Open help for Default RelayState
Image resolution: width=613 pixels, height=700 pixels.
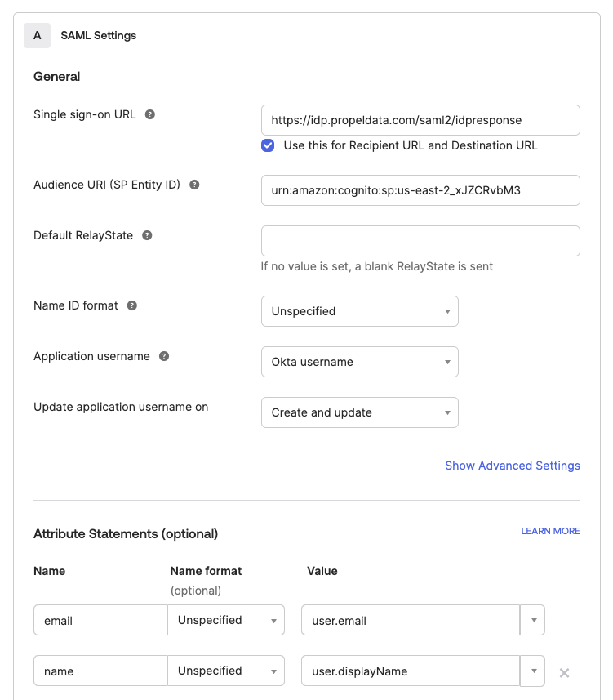147,235
